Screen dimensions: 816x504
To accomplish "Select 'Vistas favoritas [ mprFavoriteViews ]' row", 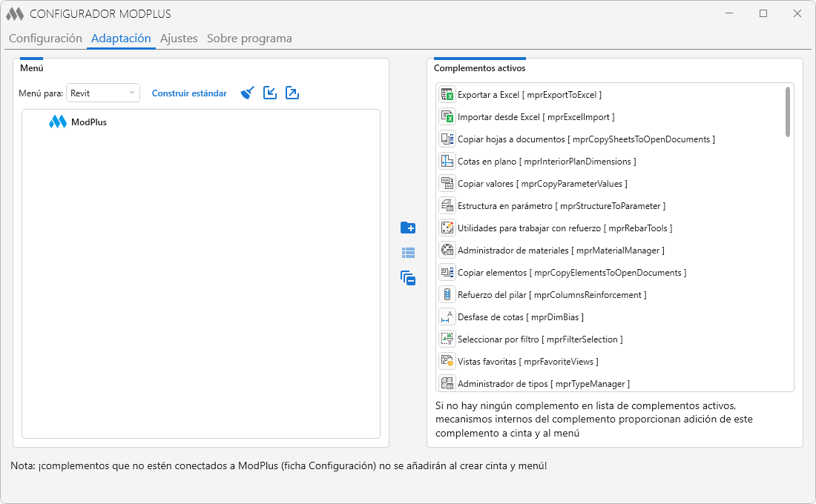I will (x=610, y=362).
